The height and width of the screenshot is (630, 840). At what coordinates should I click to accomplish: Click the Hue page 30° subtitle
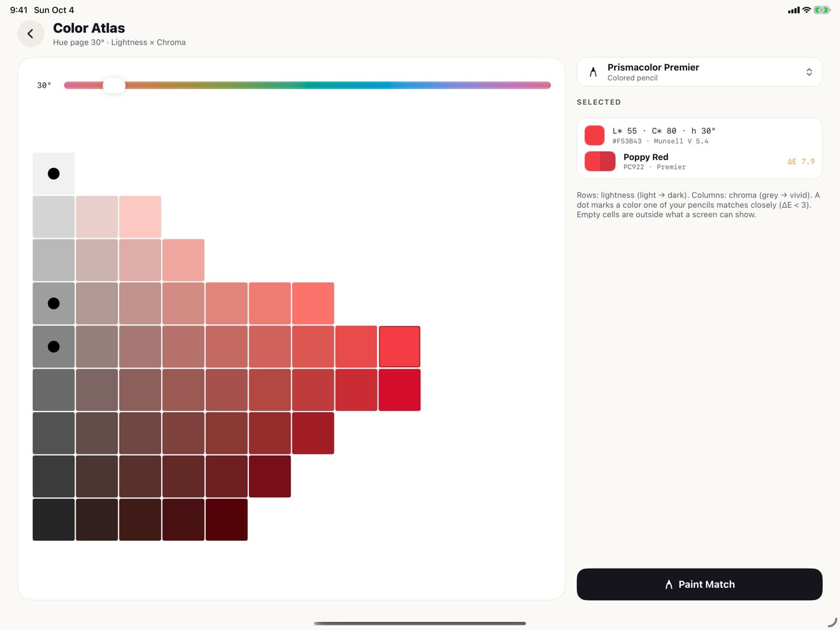coord(119,43)
